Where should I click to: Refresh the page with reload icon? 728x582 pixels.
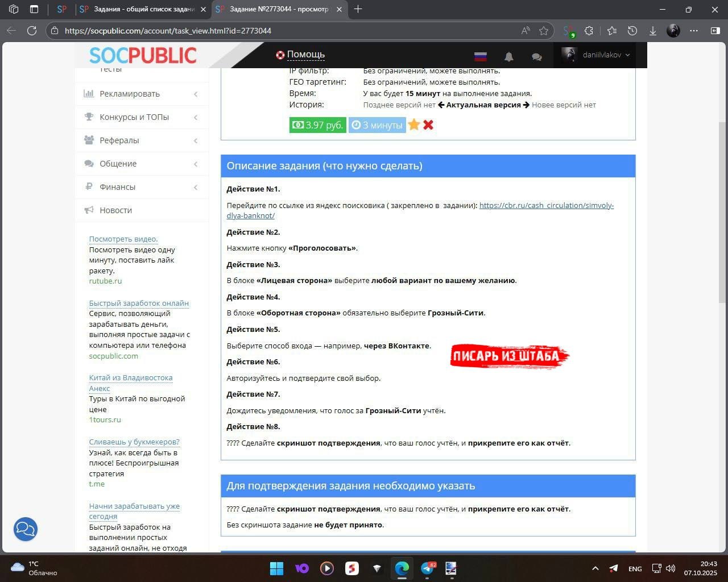(32, 31)
